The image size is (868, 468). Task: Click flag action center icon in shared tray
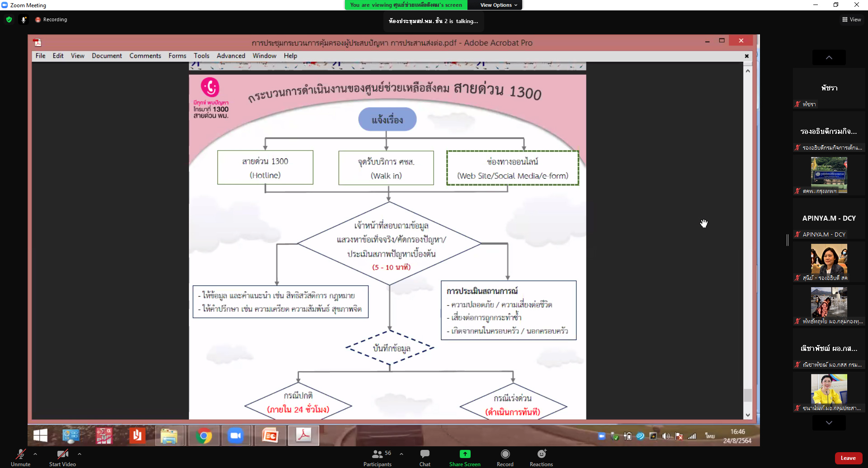click(x=679, y=436)
